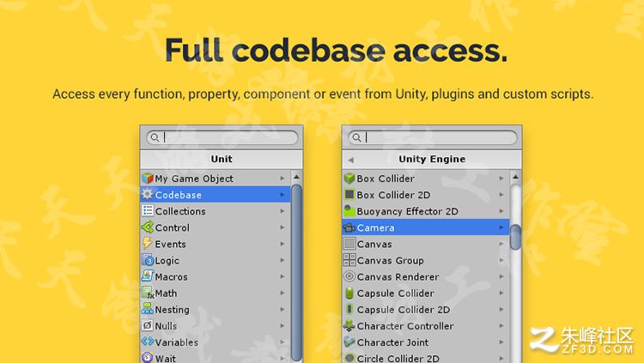Click the Nesting hierarchy icon
The image size is (644, 363).
click(x=148, y=309)
